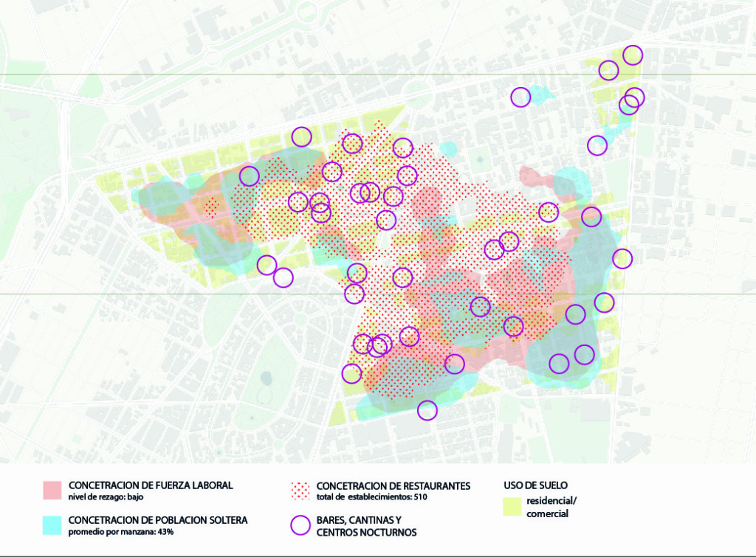Select the westernmost purple bar marker on map
The height and width of the screenshot is (557, 756).
(249, 176)
